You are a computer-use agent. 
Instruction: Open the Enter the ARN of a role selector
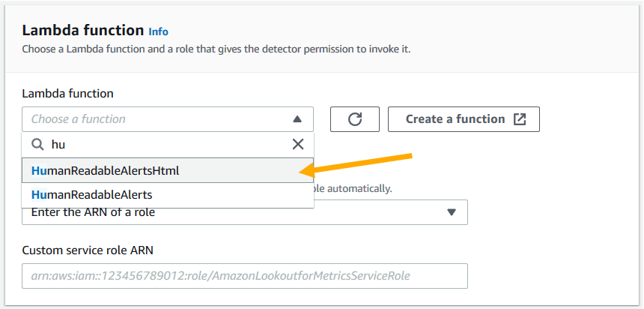(x=245, y=212)
